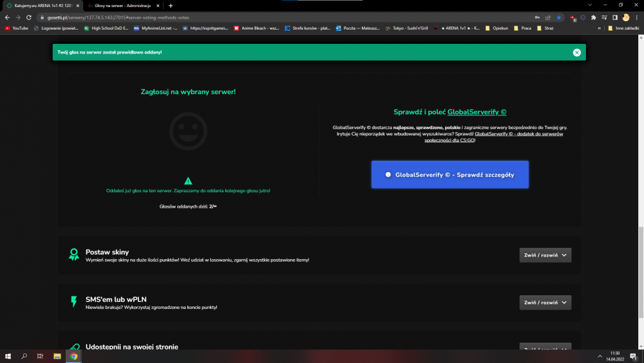Open the ARENA 1v1 bookmark

tap(457, 28)
